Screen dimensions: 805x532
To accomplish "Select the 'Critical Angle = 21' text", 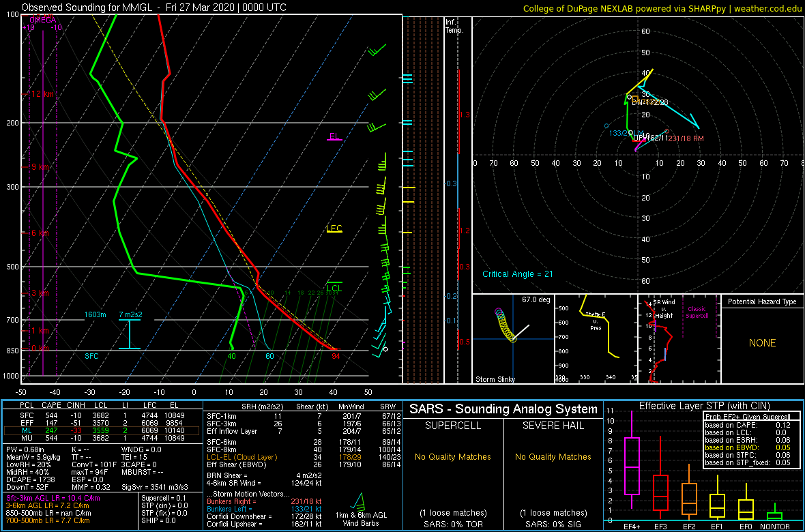I will 518,274.
